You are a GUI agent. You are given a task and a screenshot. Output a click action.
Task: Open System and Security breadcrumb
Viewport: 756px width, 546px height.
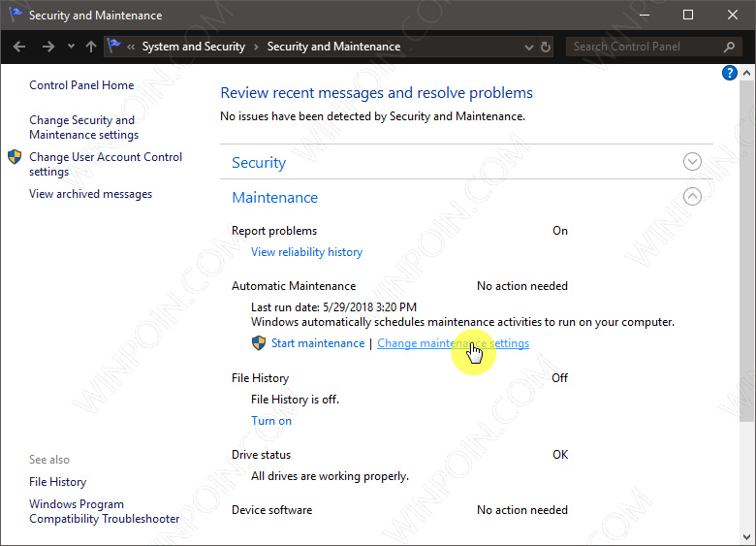pyautogui.click(x=193, y=47)
